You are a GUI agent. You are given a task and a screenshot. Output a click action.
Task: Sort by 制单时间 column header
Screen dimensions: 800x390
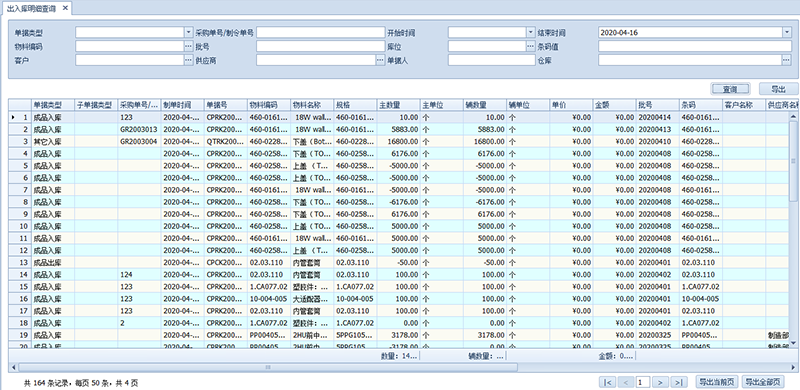pos(183,105)
